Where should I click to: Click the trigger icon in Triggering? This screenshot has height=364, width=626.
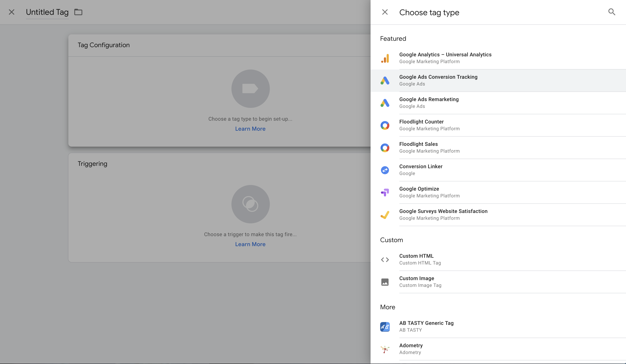(x=250, y=204)
